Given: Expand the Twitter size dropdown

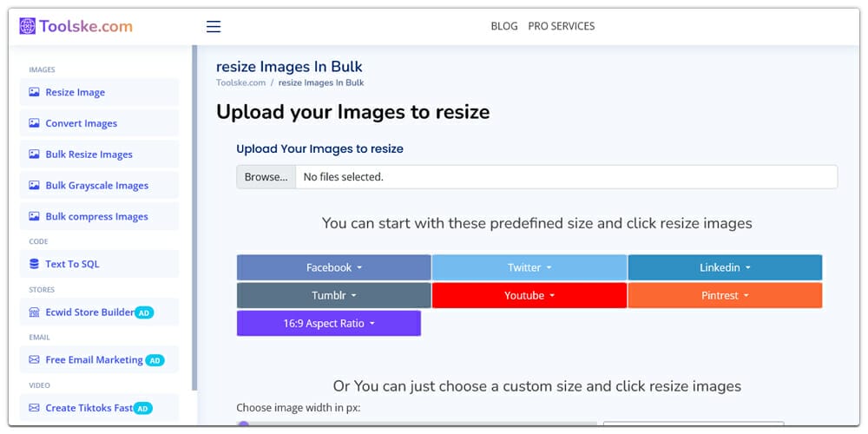Looking at the screenshot, I should [x=529, y=267].
